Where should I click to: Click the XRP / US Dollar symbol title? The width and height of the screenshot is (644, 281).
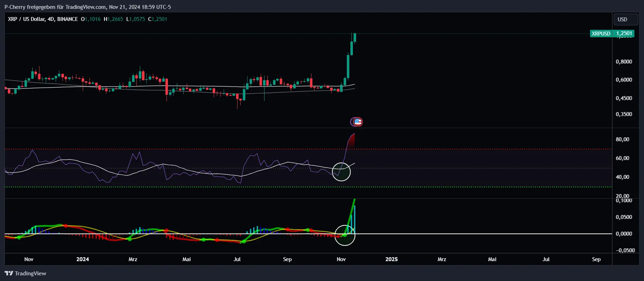point(43,19)
